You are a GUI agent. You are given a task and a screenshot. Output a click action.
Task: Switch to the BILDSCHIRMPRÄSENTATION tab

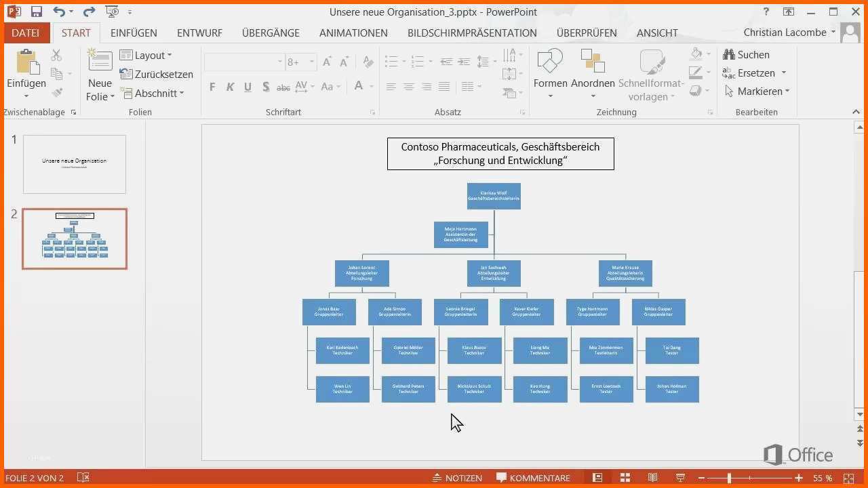pyautogui.click(x=472, y=33)
